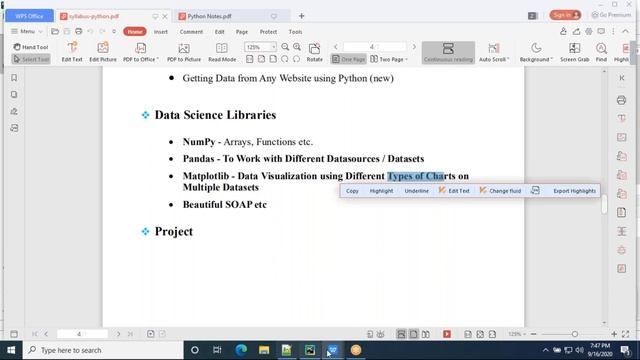Screen dimensions: 640x360
Task: Open the bottom icon of the left sidebar
Action: point(14,128)
